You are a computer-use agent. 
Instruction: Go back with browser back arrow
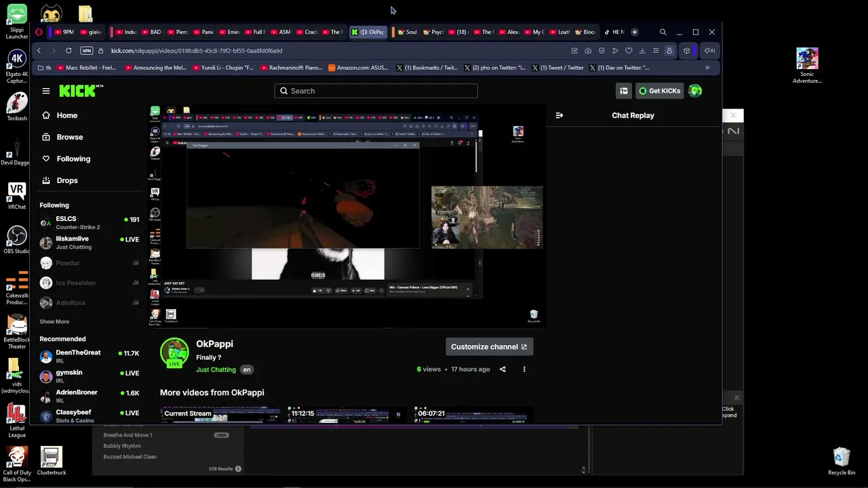point(39,50)
